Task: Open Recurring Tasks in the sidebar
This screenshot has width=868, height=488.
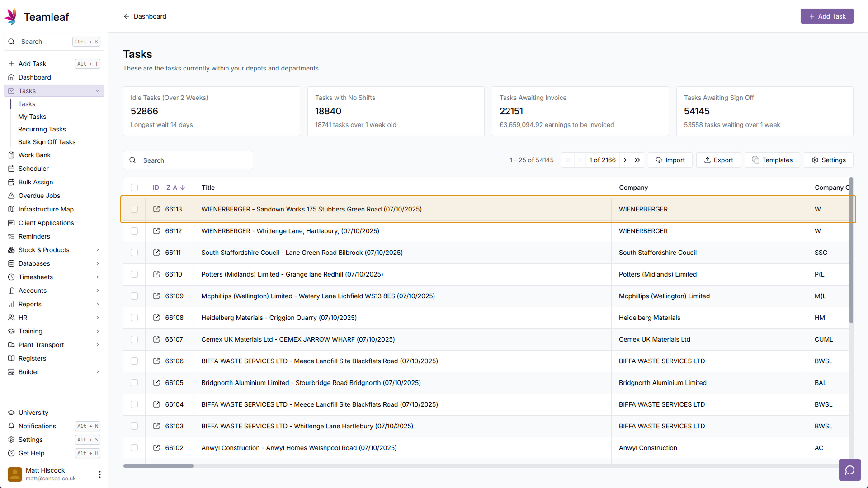Action: (42, 129)
